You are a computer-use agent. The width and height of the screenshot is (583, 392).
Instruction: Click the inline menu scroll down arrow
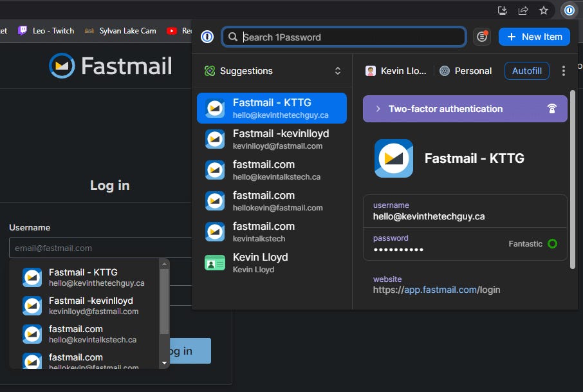click(x=164, y=363)
